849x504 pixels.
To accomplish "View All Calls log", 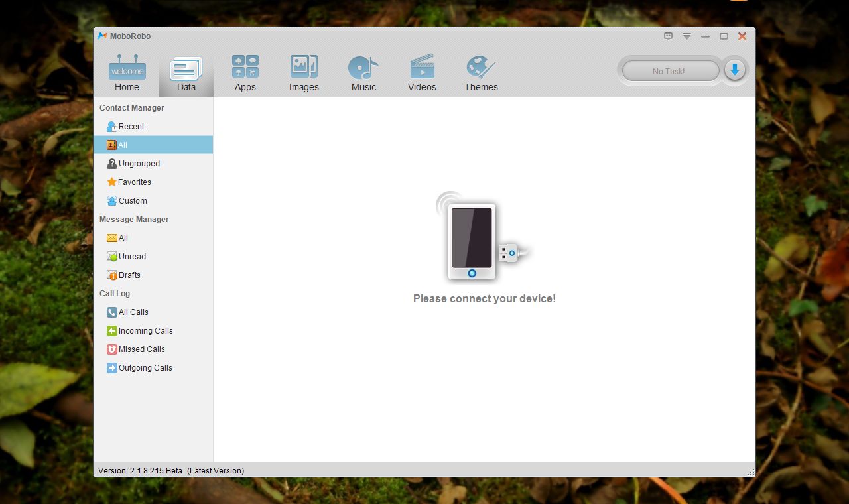I will [153, 312].
